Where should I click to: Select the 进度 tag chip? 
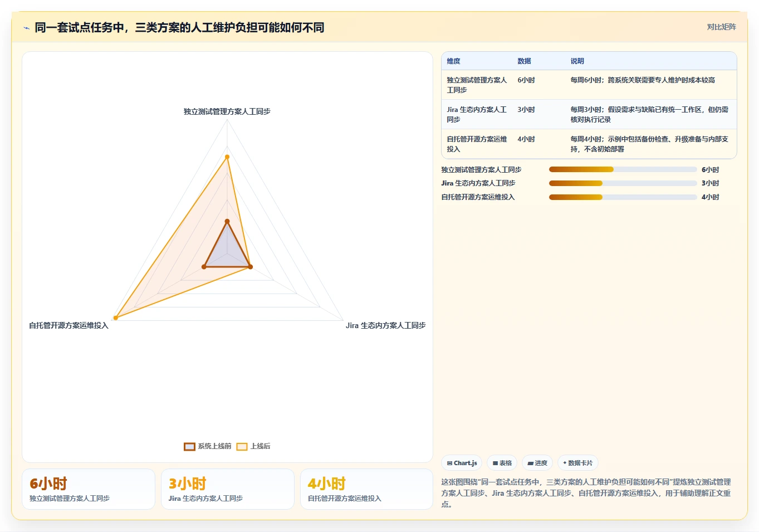click(x=537, y=463)
